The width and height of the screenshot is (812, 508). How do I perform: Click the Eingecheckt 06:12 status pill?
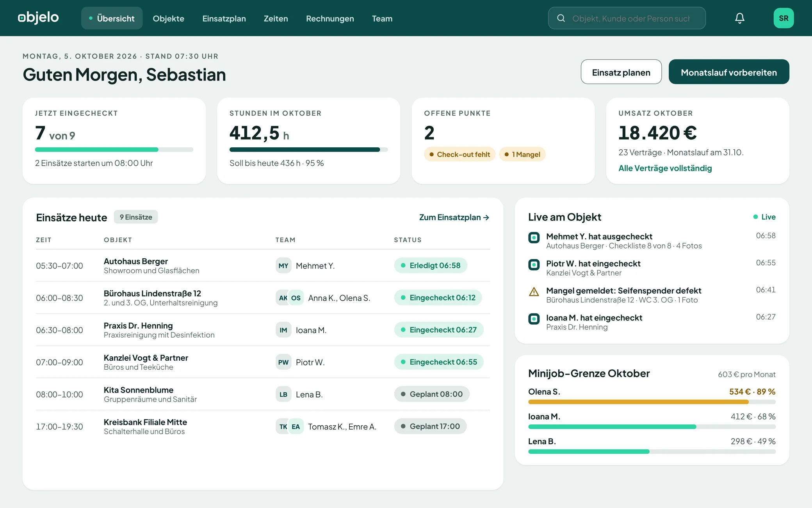click(438, 298)
